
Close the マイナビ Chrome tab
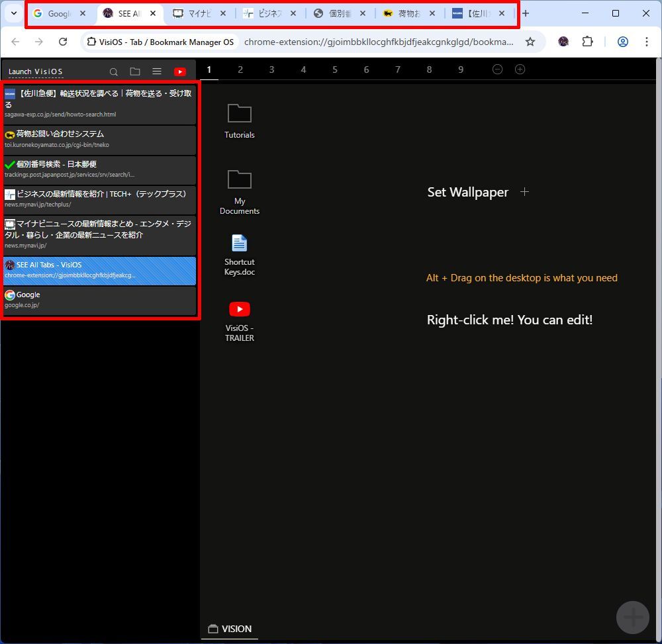pyautogui.click(x=223, y=13)
